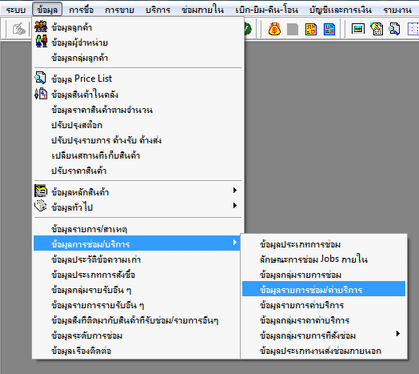Click the yellow document toolbar icon
This screenshot has height=374, width=419.
[311, 29]
